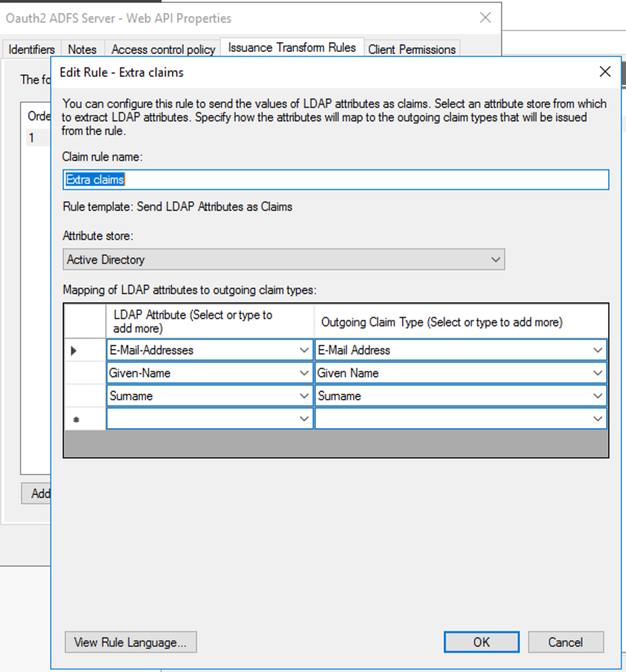
Task: Open the Access control policy tab
Action: (x=163, y=49)
